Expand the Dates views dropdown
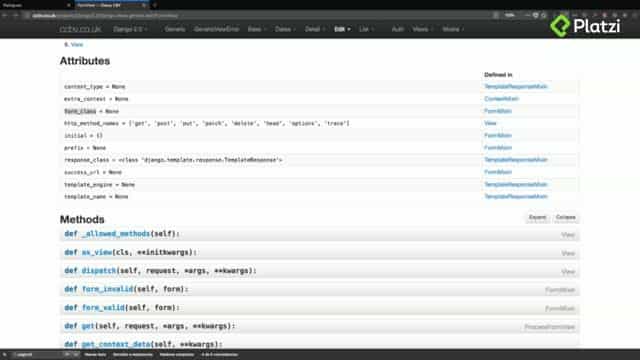Screen dimensions: 640x360 (x=285, y=29)
